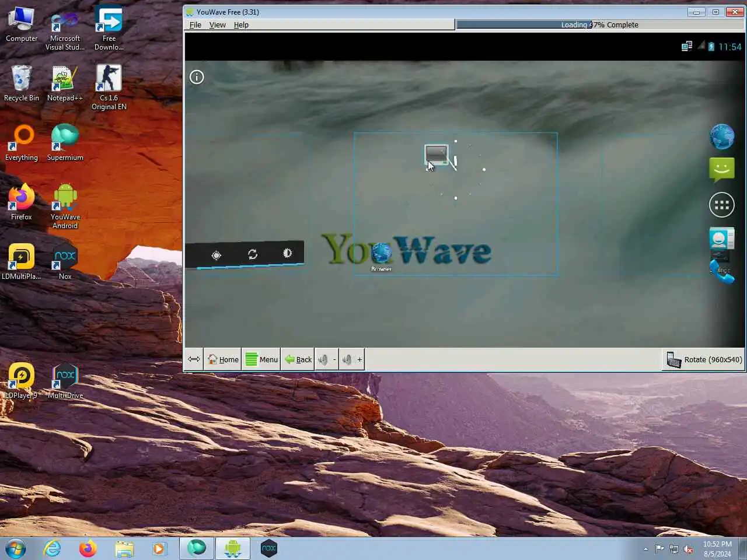Image resolution: width=747 pixels, height=560 pixels.
Task: Open the File menu in YouWave
Action: coord(195,24)
